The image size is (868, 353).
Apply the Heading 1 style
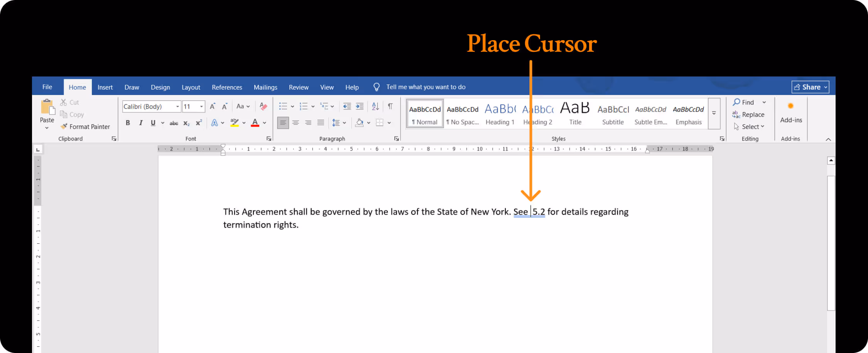point(500,114)
